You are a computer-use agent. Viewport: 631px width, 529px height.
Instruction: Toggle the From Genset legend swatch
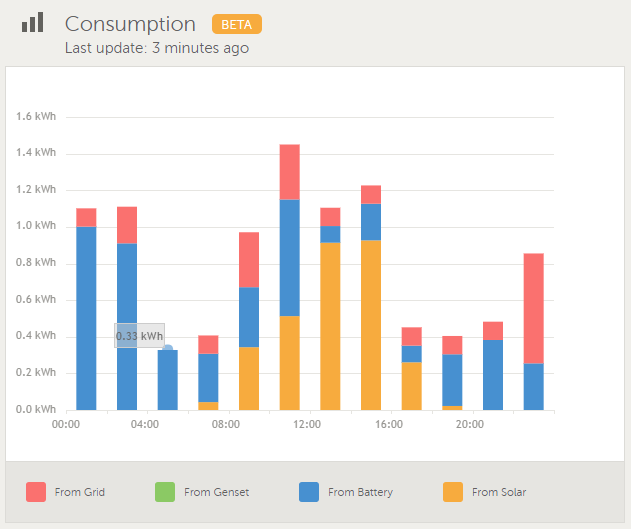point(165,492)
